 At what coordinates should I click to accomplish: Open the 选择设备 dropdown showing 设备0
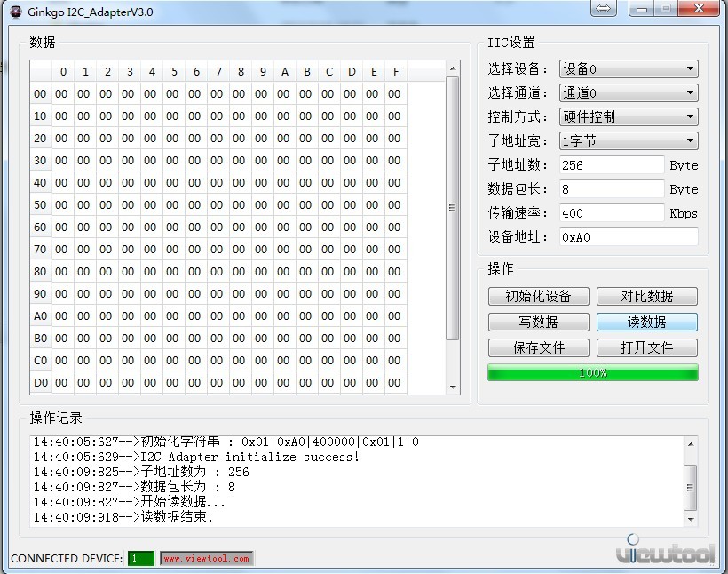tap(629, 68)
